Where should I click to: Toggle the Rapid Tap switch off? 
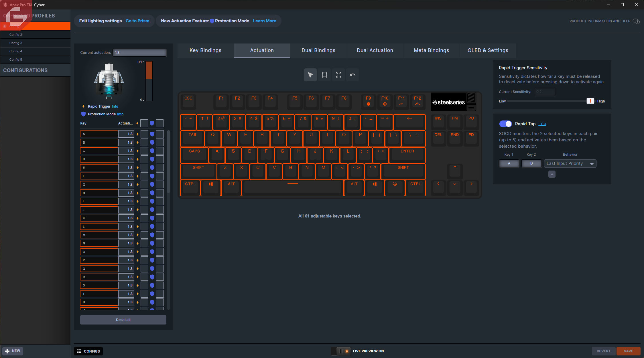pos(505,124)
